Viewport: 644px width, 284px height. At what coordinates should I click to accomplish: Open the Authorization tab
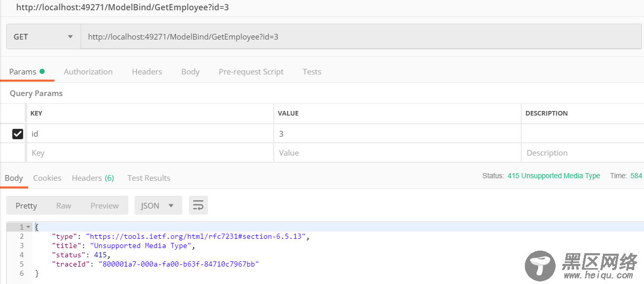click(x=88, y=72)
